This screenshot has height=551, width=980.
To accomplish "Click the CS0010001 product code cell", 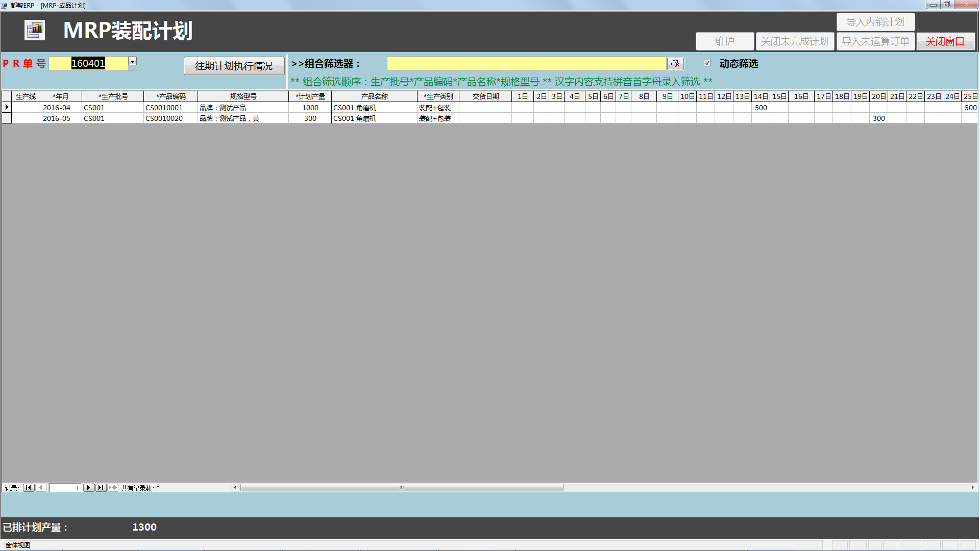I will pos(170,108).
